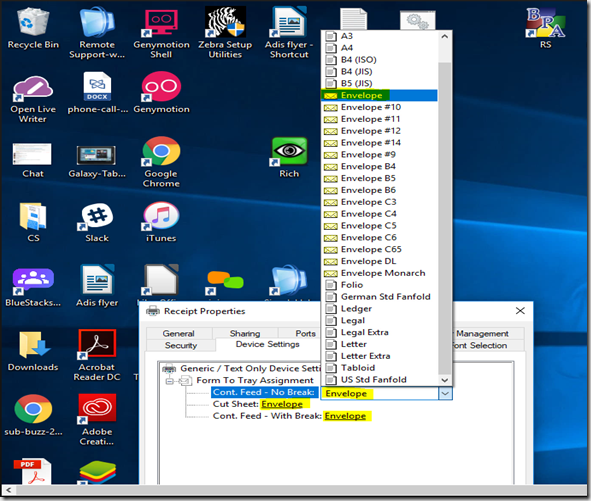Select Envelope #10 from the list

point(379,107)
